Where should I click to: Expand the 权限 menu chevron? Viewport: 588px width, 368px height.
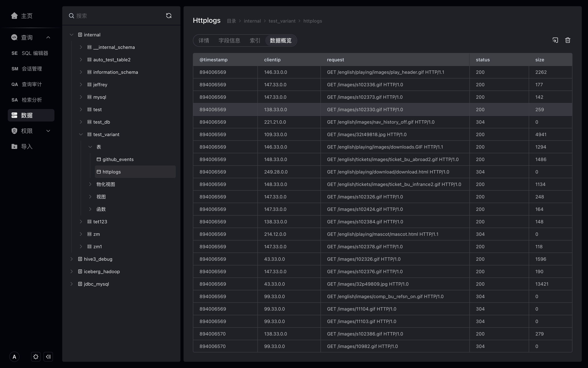click(48, 131)
